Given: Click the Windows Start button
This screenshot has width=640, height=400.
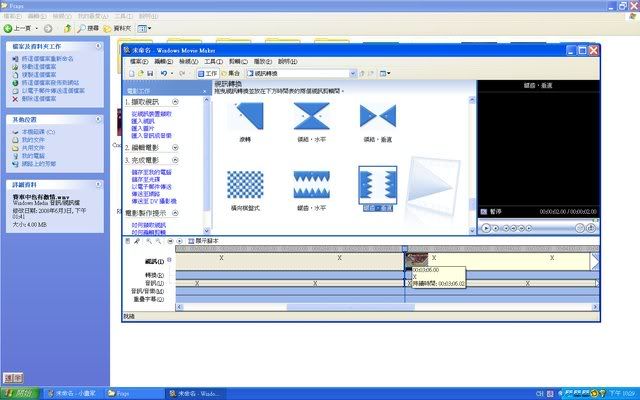Looking at the screenshot, I should [18, 393].
